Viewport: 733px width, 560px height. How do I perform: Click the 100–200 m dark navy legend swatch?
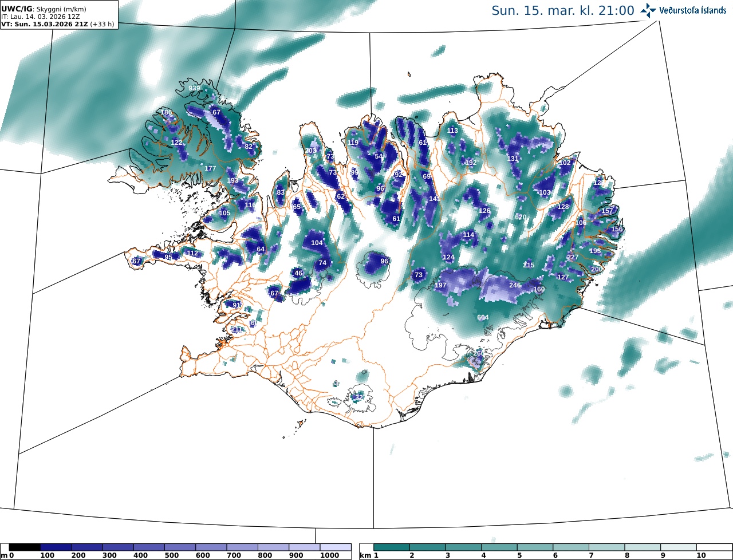pyautogui.click(x=56, y=547)
